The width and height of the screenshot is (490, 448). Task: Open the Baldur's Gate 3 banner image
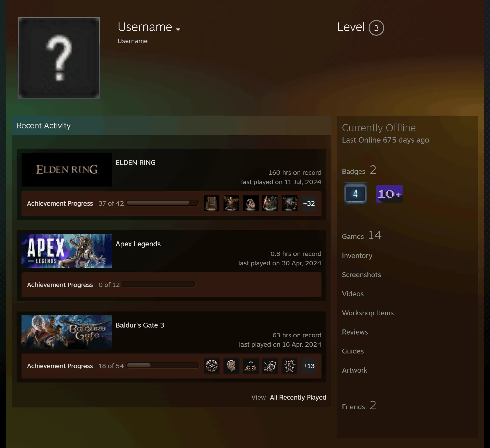click(67, 332)
